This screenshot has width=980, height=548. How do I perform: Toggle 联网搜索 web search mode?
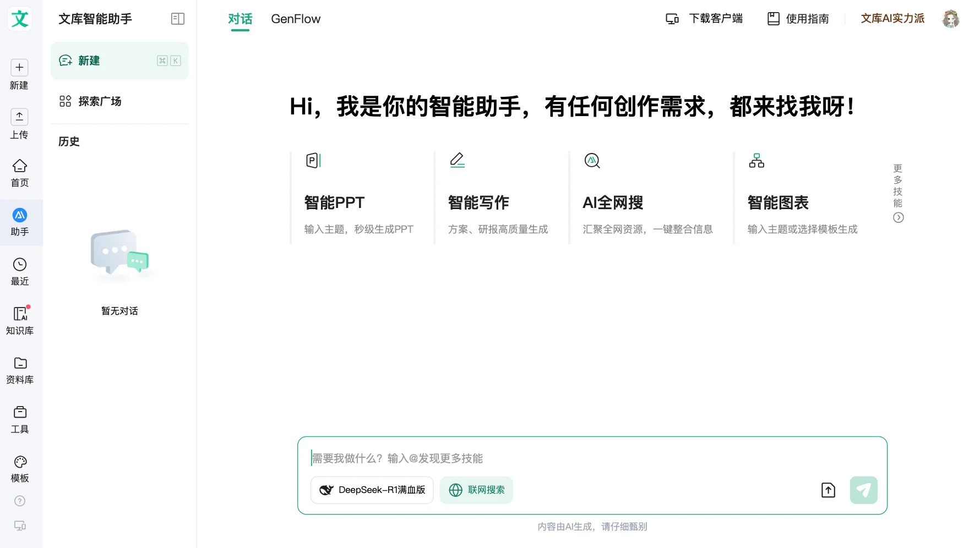pyautogui.click(x=476, y=490)
